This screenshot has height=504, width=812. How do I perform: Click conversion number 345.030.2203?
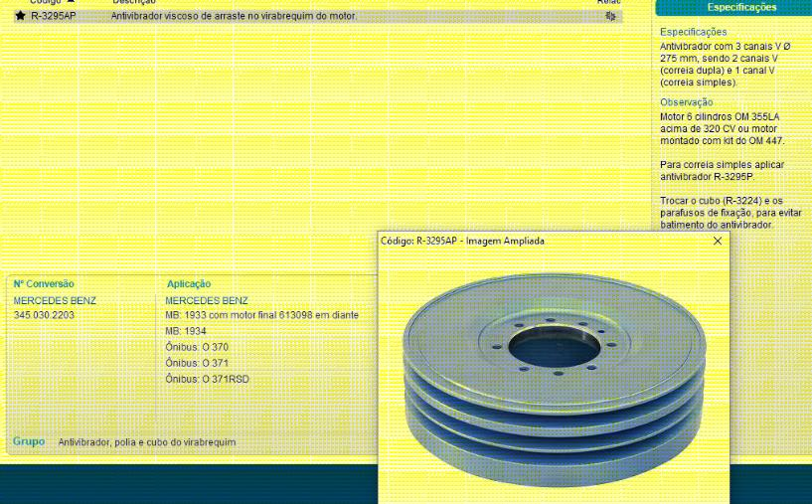[44, 315]
